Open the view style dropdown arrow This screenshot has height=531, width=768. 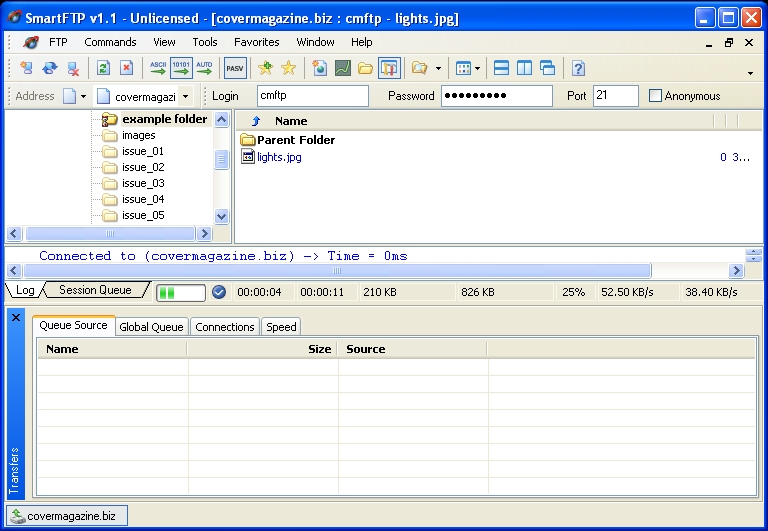[x=478, y=69]
